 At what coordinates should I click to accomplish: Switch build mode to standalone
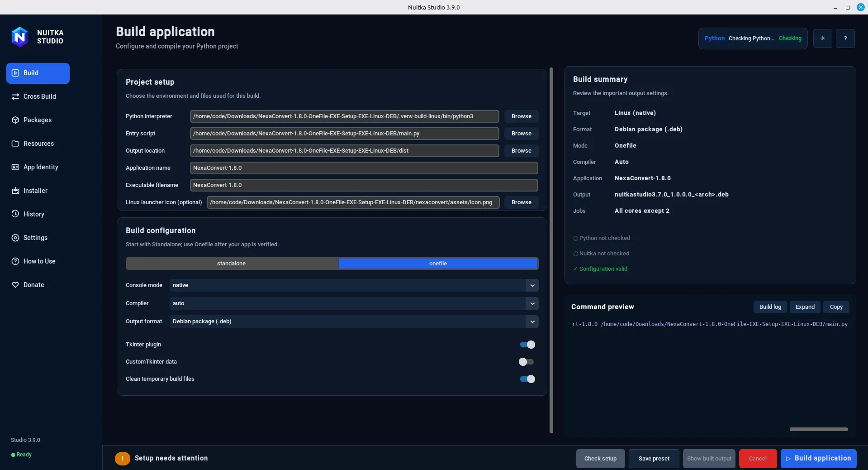232,264
